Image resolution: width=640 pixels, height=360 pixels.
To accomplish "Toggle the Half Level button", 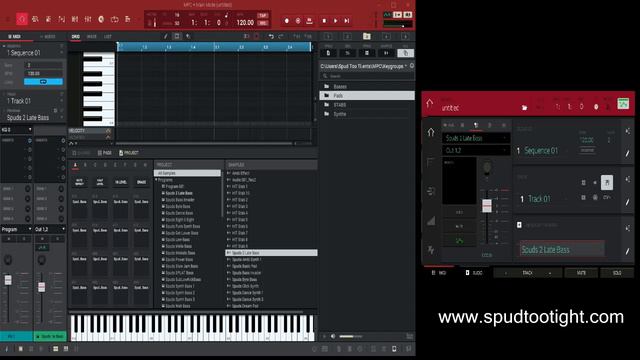I will click(100, 182).
